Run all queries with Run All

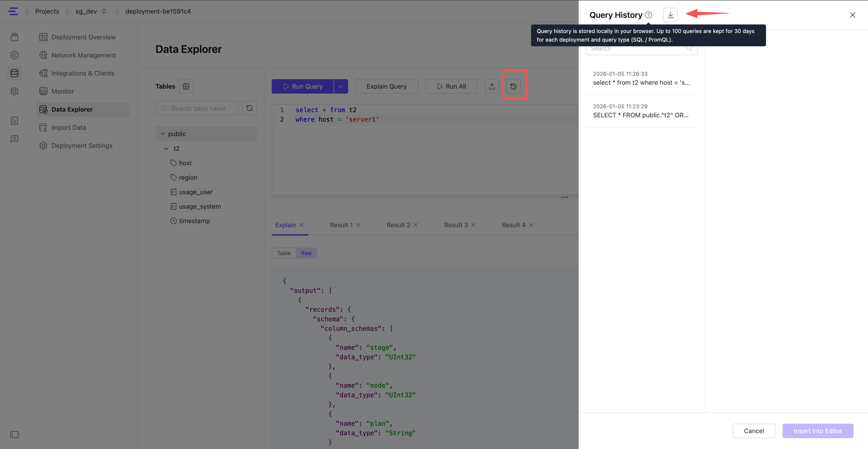pyautogui.click(x=451, y=86)
